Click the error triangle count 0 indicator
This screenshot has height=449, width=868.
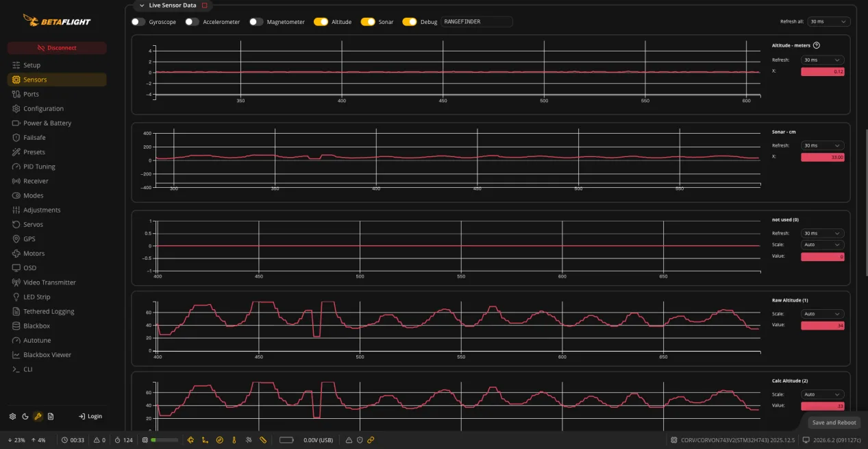click(99, 440)
